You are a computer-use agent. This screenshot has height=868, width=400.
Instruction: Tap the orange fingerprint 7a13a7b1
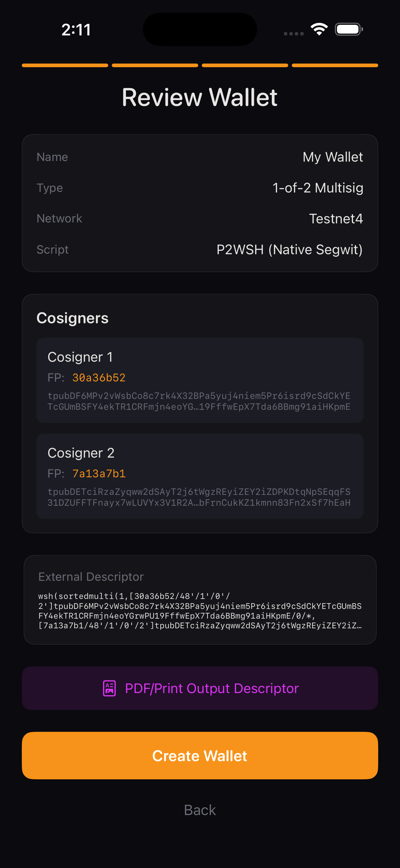pos(98,473)
